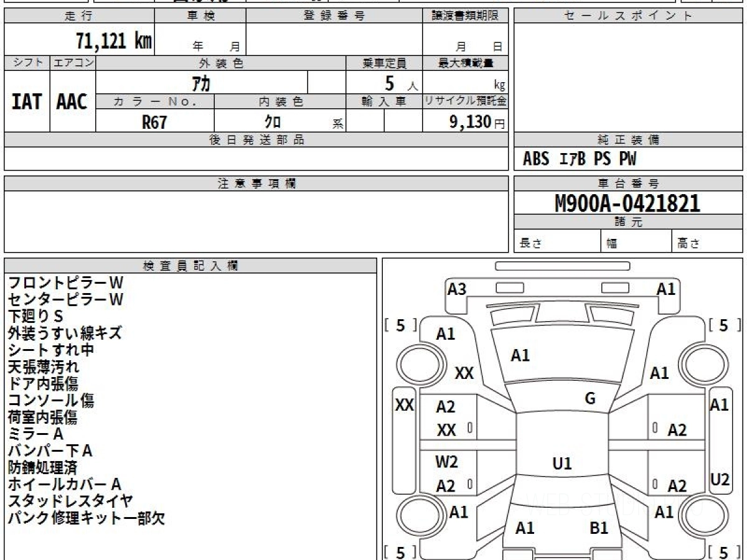Select recycle deposit 9,130円

click(x=477, y=122)
